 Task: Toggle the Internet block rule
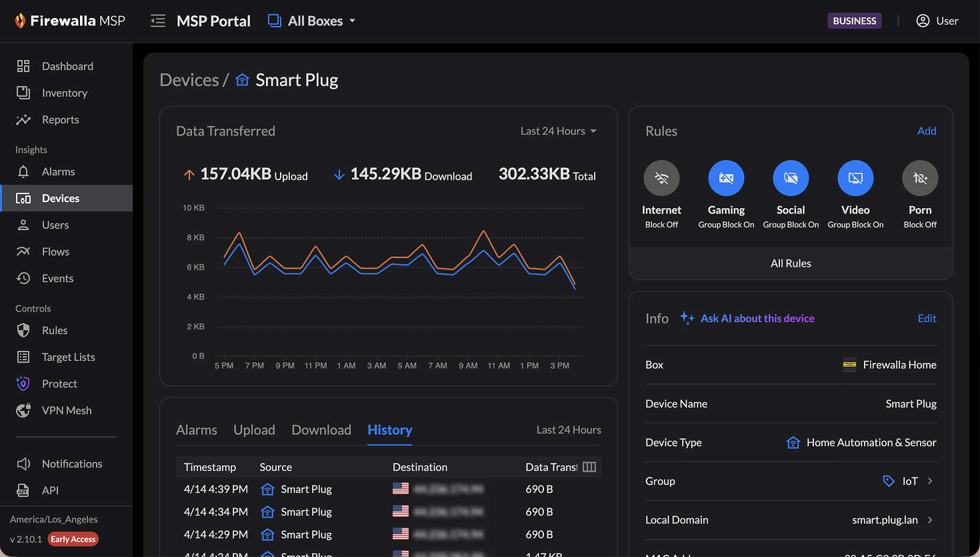tap(661, 178)
